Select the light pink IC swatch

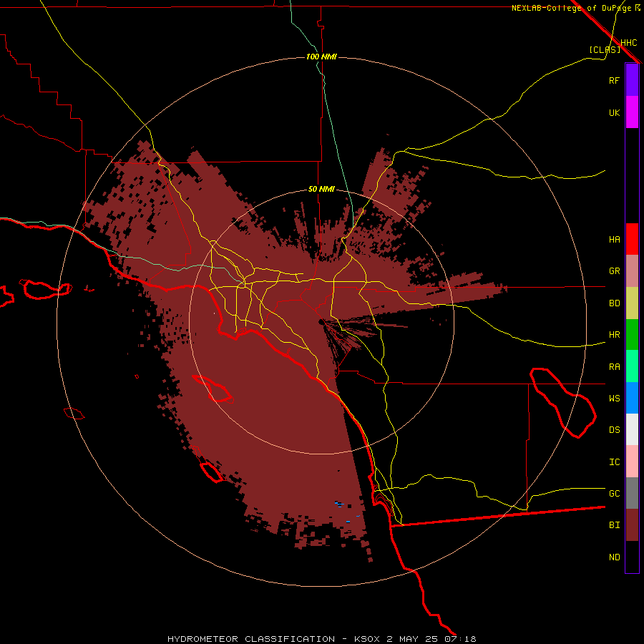(632, 462)
